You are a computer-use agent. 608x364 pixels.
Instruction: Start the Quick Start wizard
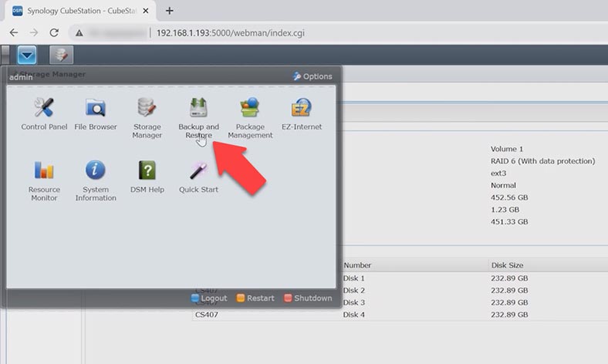(x=198, y=177)
